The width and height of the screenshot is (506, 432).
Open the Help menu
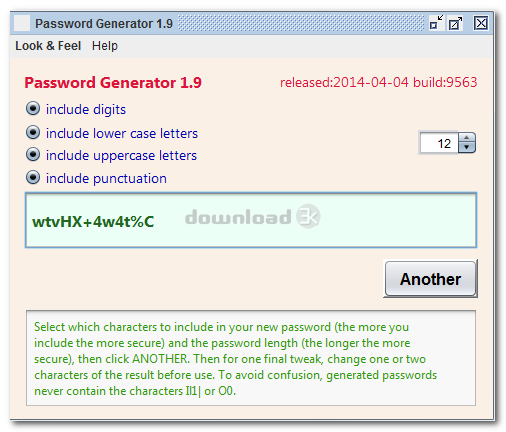coord(105,46)
